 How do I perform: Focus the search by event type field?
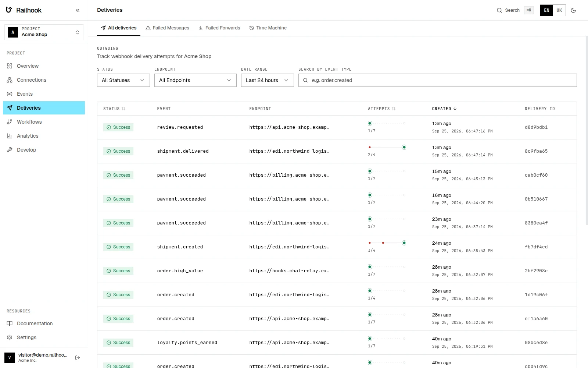click(438, 80)
